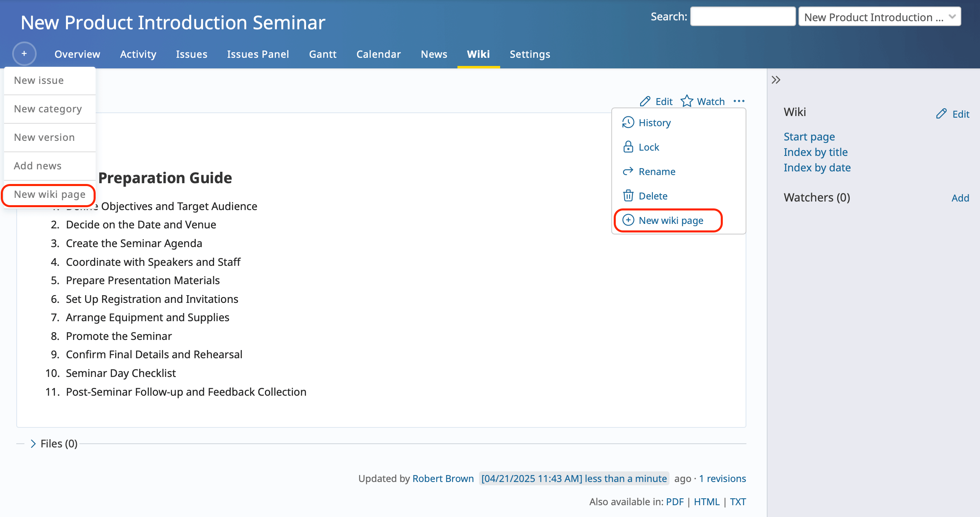The image size is (980, 517).
Task: Open the three-dots more actions menu
Action: click(x=739, y=101)
